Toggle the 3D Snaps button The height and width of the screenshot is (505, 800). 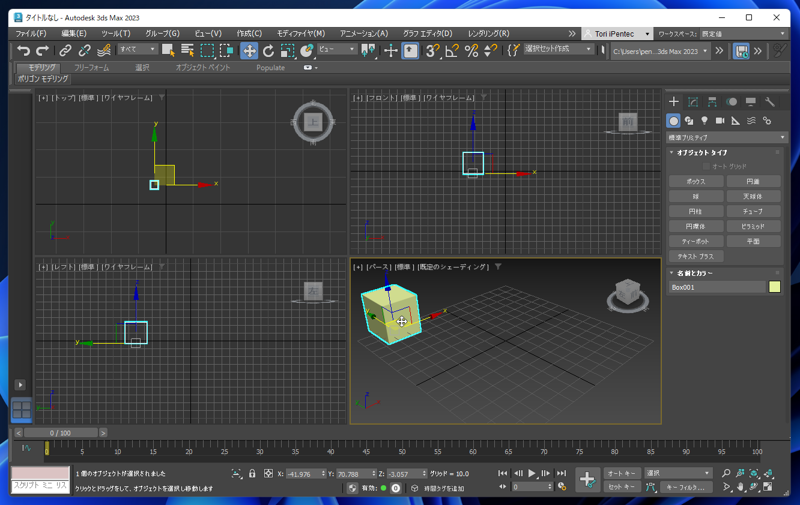433,50
